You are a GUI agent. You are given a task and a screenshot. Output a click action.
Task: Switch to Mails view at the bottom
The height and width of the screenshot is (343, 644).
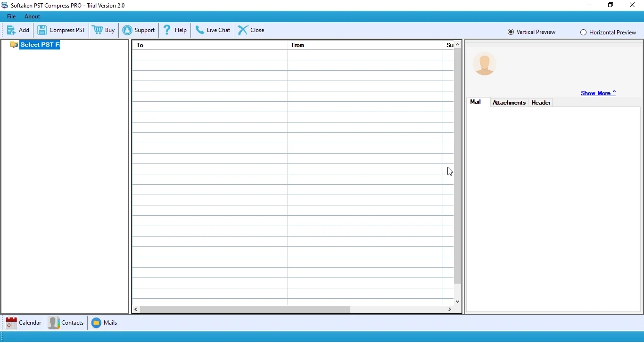pos(104,323)
